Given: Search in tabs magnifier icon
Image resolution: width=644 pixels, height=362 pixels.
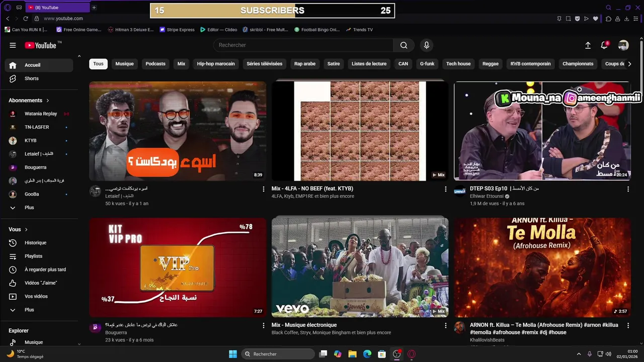Looking at the screenshot, I should [608, 8].
